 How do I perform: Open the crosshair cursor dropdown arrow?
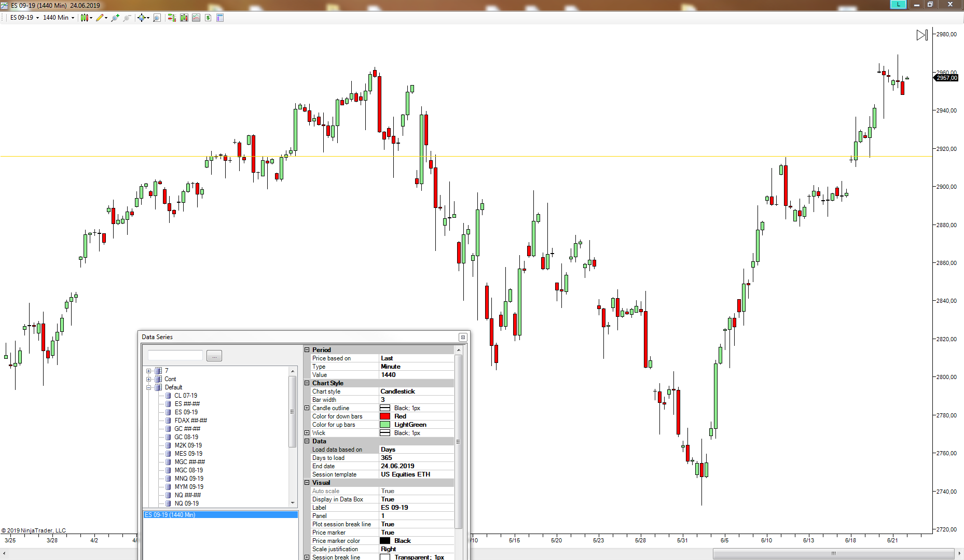[x=148, y=18]
